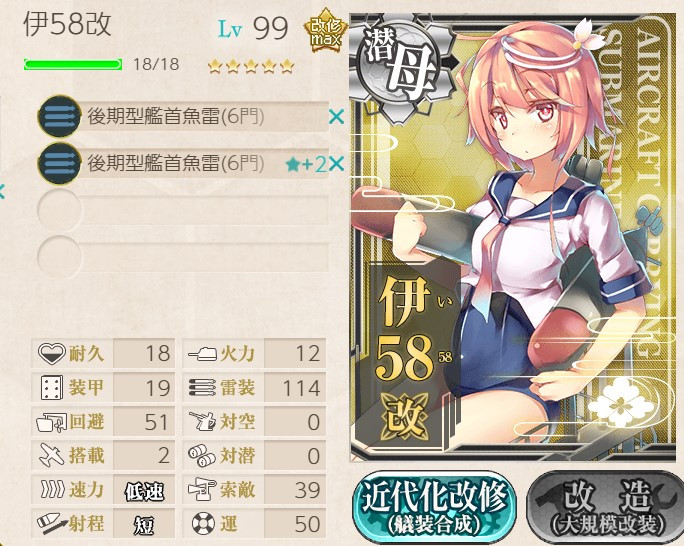Click the green HP bar showing 18/18
The image size is (684, 546).
tap(73, 65)
